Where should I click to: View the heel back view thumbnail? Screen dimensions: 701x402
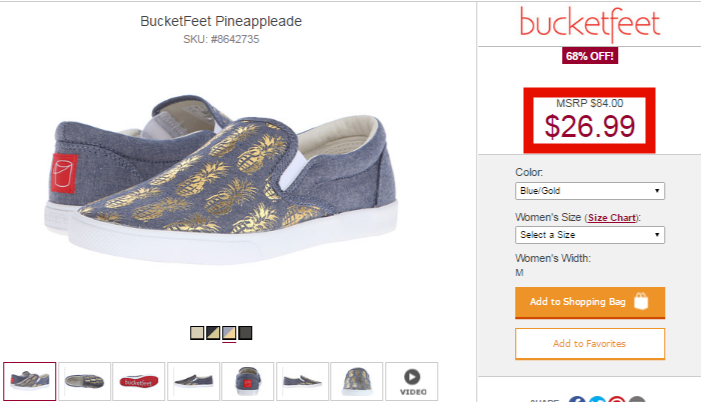coord(248,381)
